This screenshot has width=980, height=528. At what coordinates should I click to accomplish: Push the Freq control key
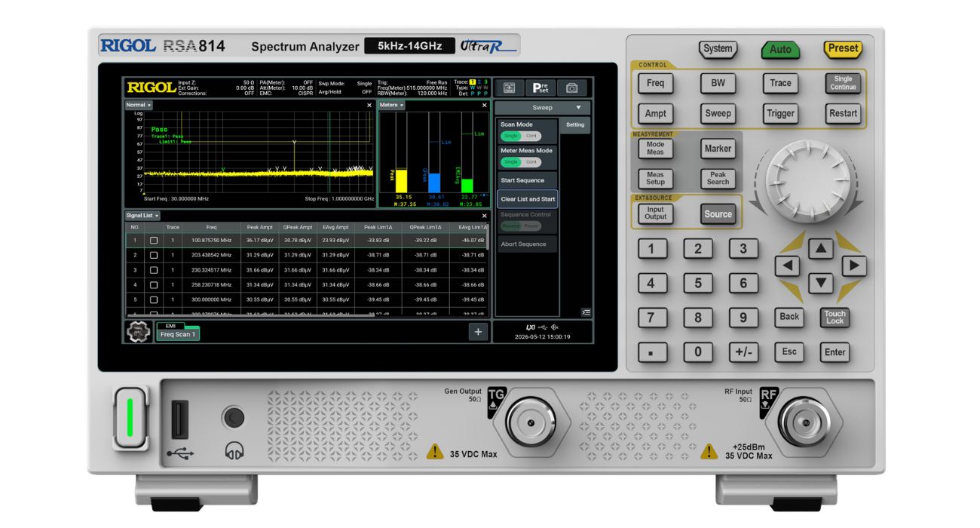[x=655, y=83]
